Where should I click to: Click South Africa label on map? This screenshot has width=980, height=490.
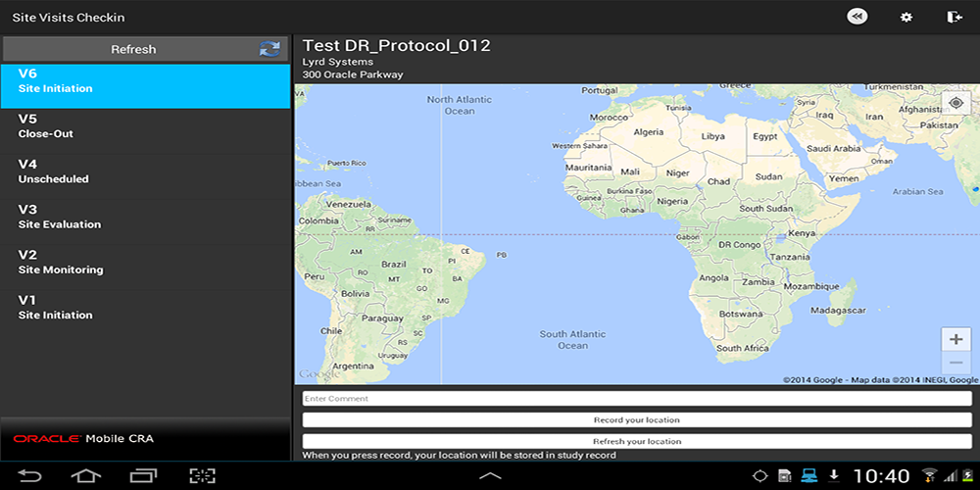(743, 348)
